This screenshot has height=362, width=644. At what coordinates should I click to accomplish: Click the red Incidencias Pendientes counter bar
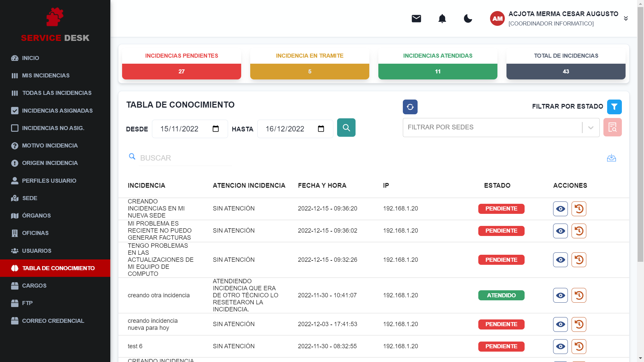tap(181, 71)
